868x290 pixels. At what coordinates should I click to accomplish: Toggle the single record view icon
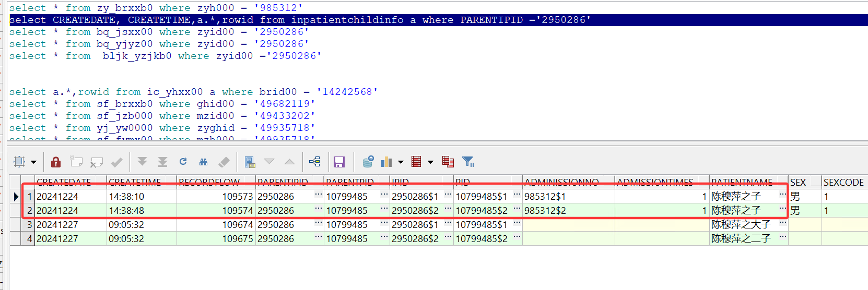point(250,162)
